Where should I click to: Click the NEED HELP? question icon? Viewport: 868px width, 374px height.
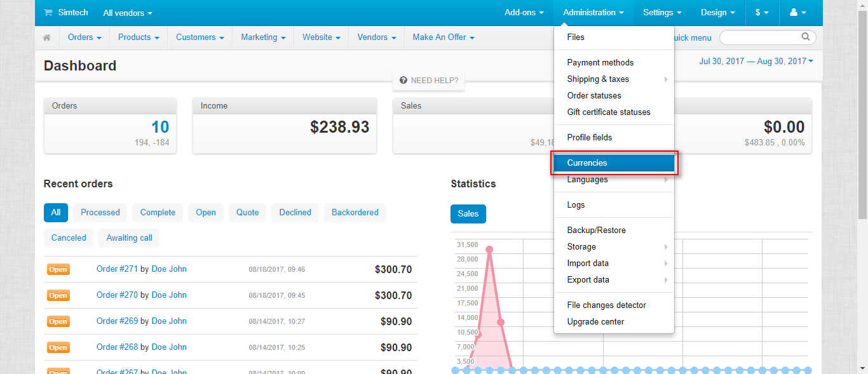[403, 81]
